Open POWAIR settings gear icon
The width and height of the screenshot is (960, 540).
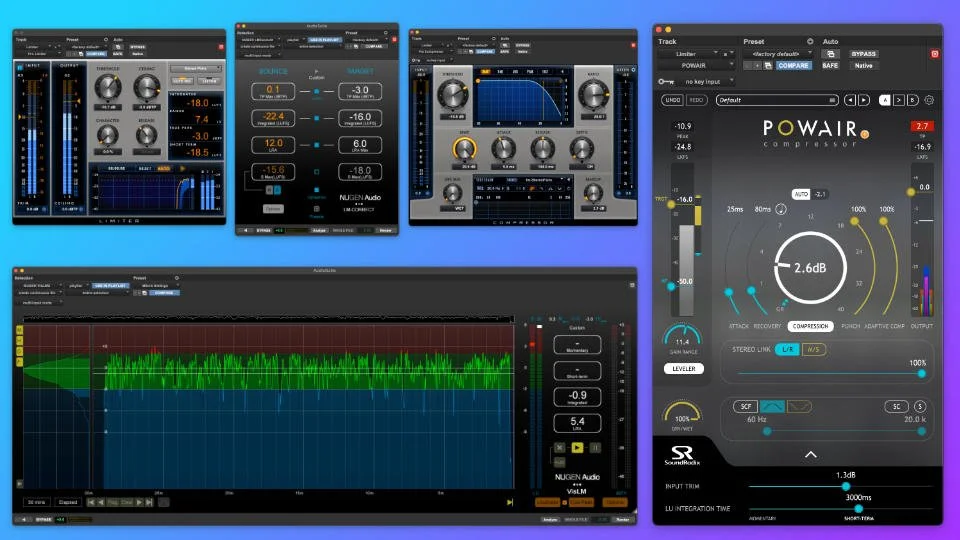click(929, 100)
